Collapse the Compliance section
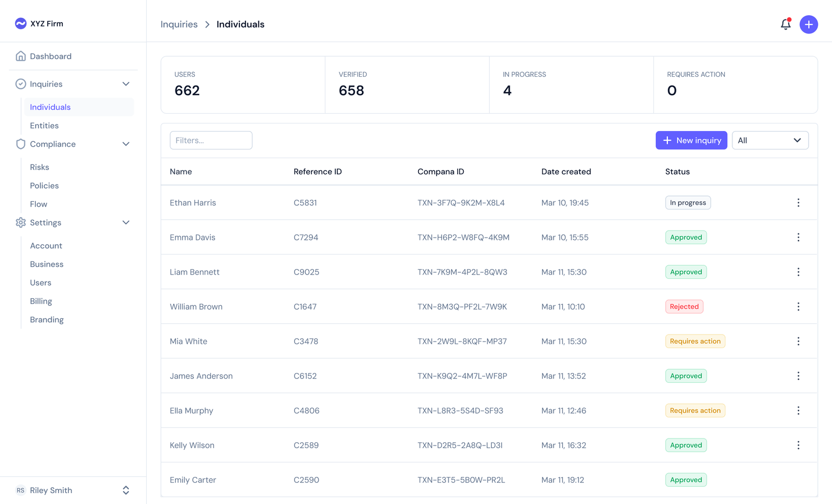 pyautogui.click(x=126, y=144)
